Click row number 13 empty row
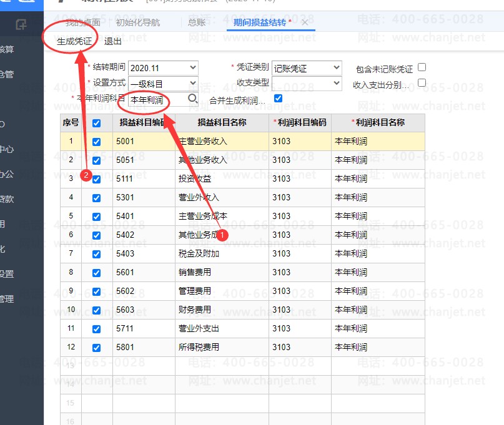The image size is (504, 425). click(x=71, y=366)
